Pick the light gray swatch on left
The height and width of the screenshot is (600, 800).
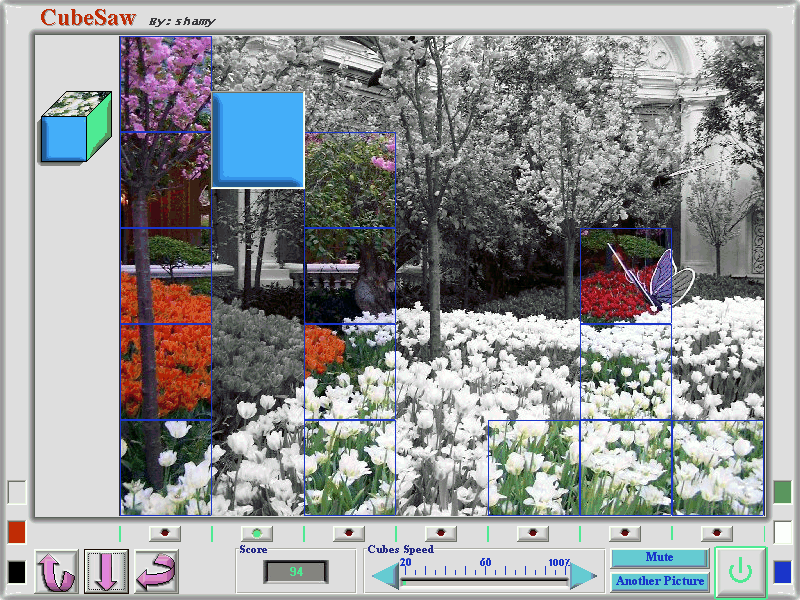pos(16,492)
